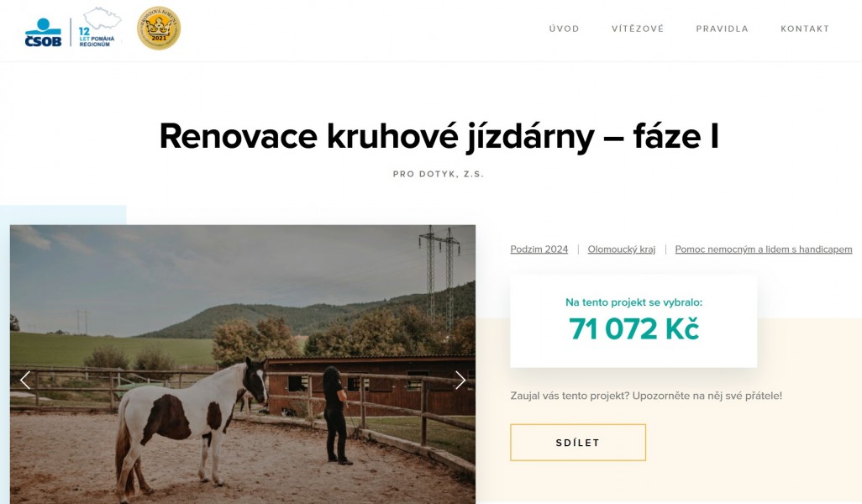Click the gold crown 2021 award badge
The image size is (862, 504).
point(159,28)
